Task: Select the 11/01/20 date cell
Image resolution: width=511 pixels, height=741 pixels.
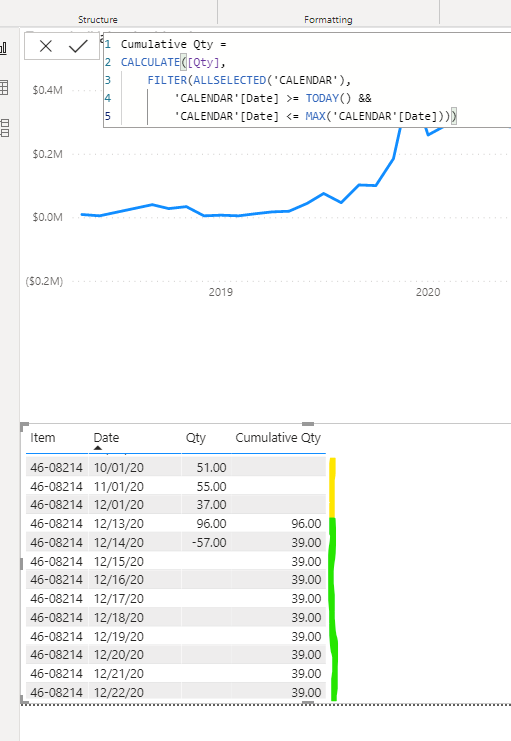Action: [x=119, y=486]
